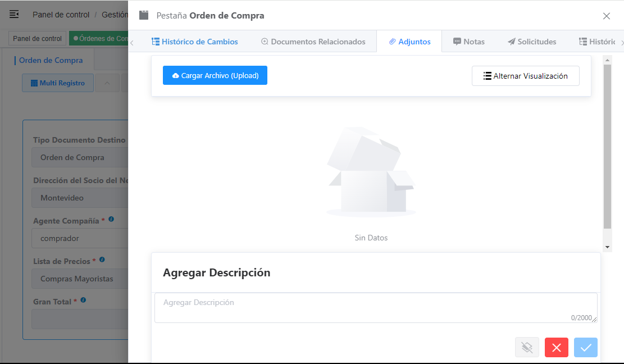Click the up chevron beside Multi Registro
The image size is (624, 364).
(x=107, y=83)
